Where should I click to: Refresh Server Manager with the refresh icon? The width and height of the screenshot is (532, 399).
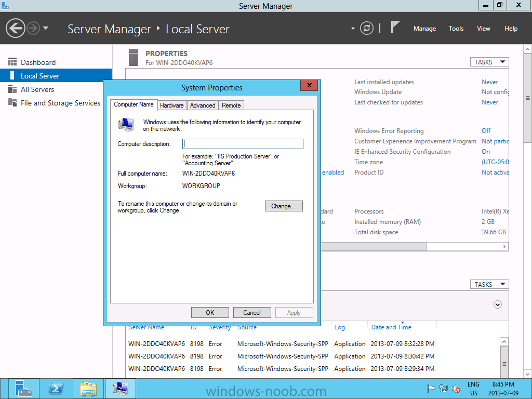click(366, 28)
